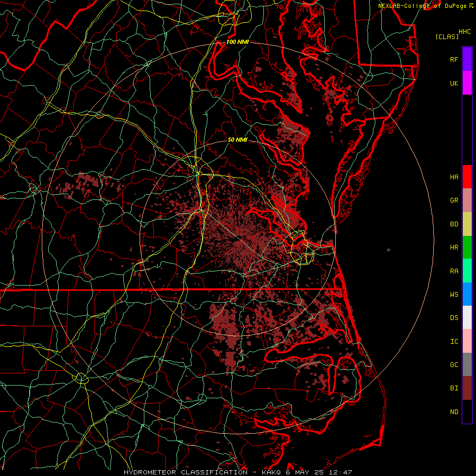Click the 'HYDROMETEOR CLASSIFICATION' title text
This screenshot has height=476, width=476.
point(186,472)
